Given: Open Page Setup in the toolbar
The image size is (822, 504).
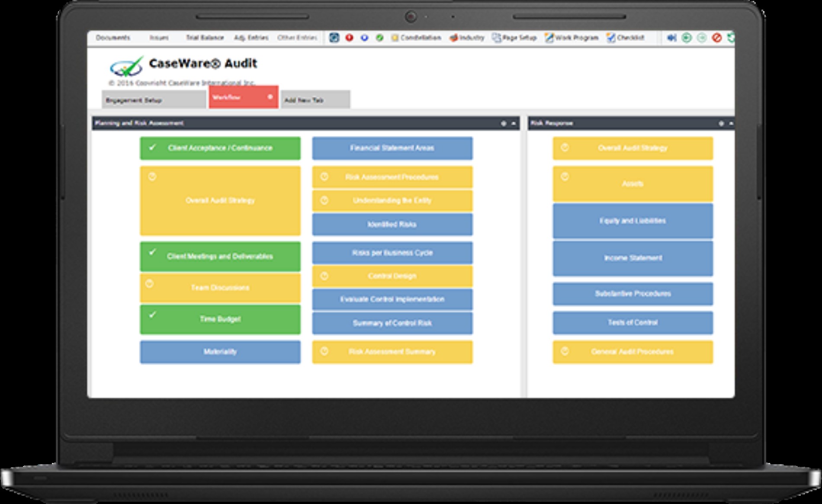Looking at the screenshot, I should [514, 38].
